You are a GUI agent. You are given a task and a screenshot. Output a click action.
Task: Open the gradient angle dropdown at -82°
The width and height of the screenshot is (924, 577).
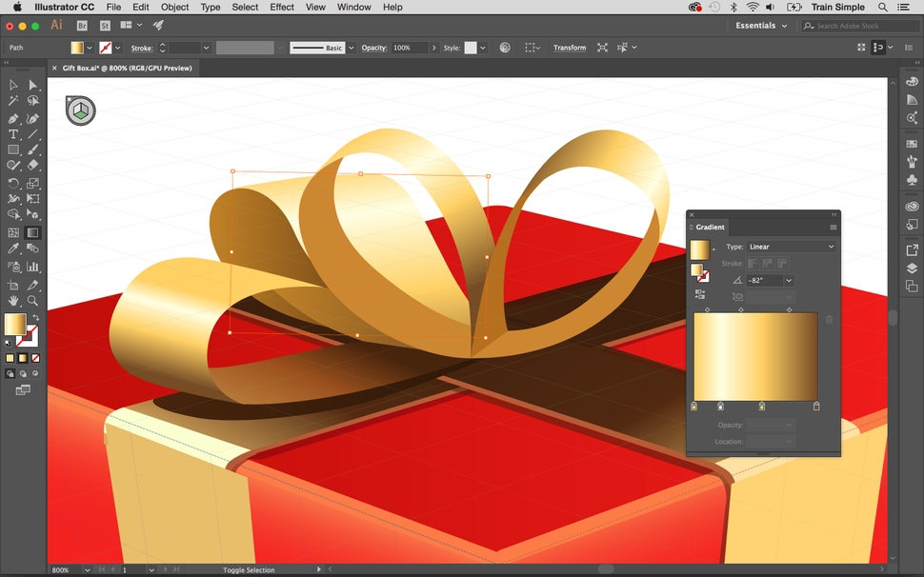point(788,280)
